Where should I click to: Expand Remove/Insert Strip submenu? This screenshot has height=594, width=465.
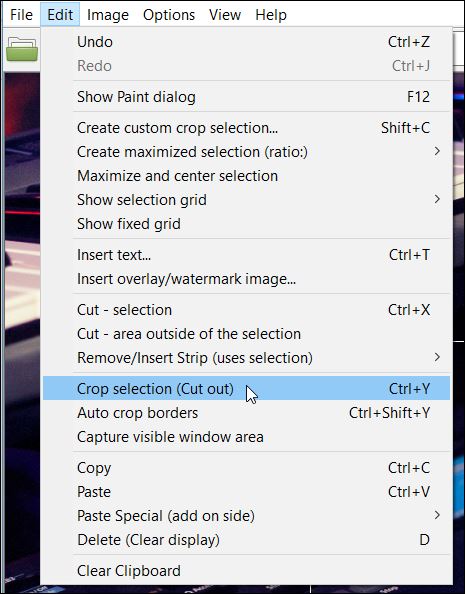246,358
